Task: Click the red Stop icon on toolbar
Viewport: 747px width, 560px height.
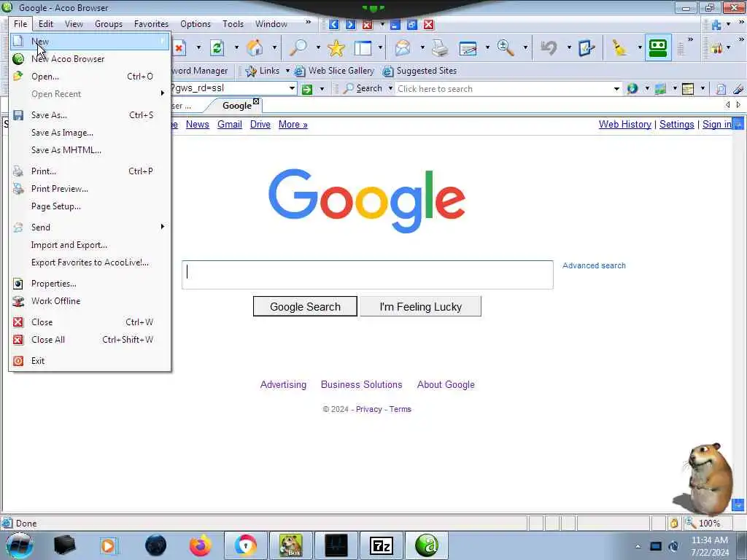Action: (x=179, y=47)
